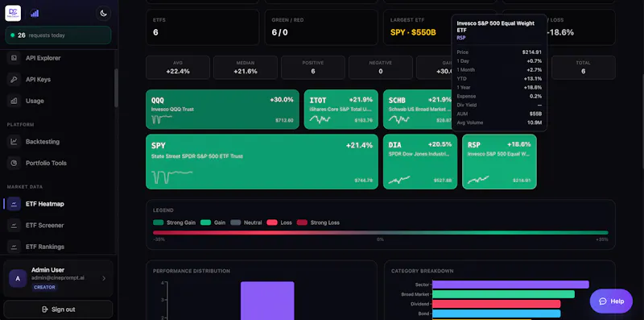644x320 pixels.
Task: Click the Portfolio Tools pie icon
Action: pyautogui.click(x=14, y=163)
